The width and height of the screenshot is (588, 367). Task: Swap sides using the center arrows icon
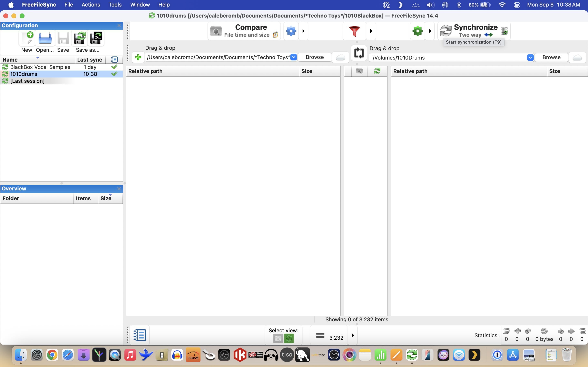[359, 53]
